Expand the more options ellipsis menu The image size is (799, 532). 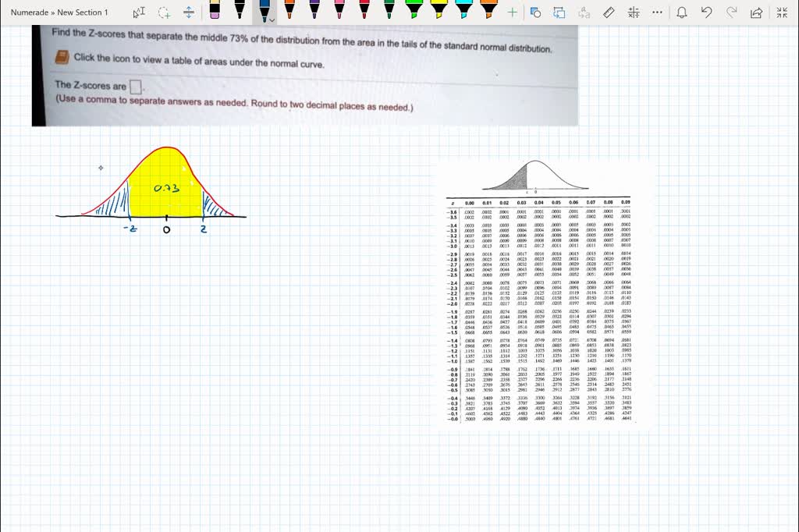point(656,12)
